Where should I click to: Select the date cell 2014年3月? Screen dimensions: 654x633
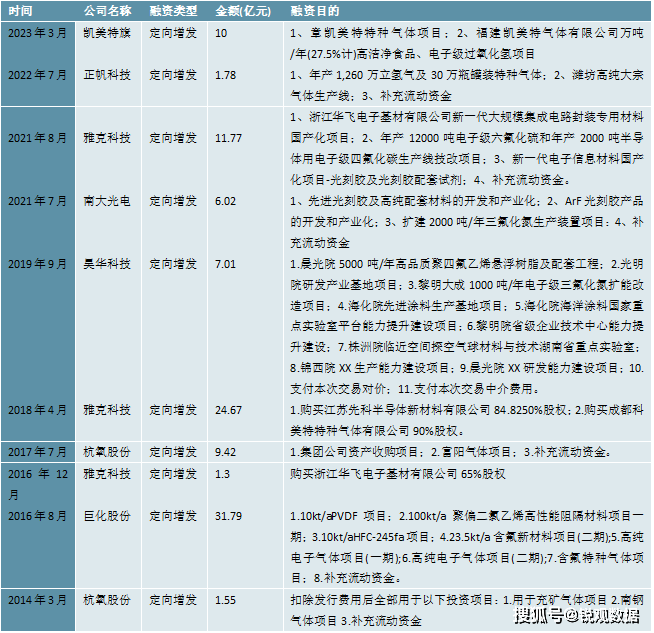(x=37, y=600)
